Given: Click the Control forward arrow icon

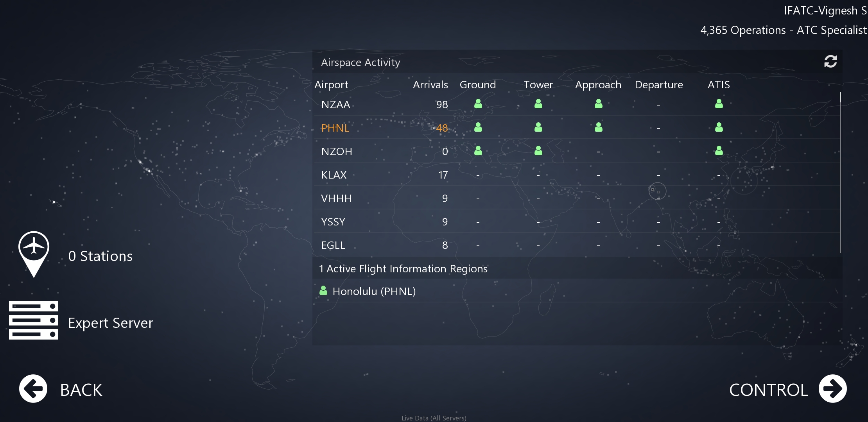Looking at the screenshot, I should 833,389.
